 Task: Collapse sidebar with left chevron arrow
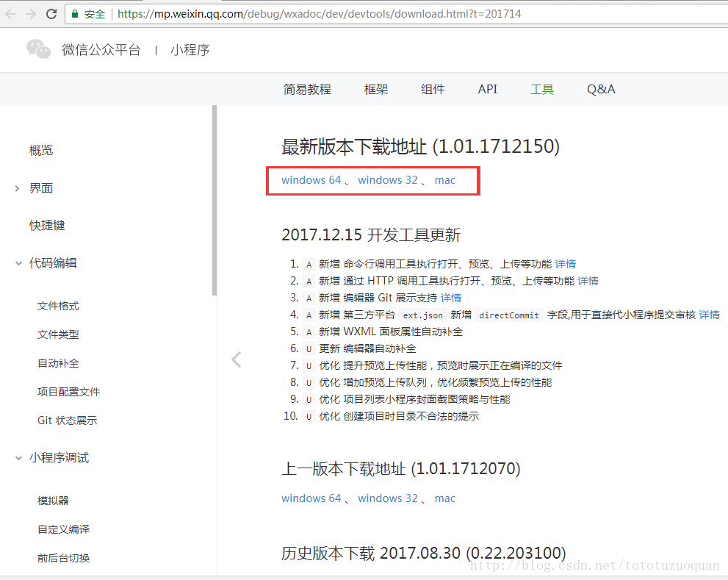pos(237,359)
